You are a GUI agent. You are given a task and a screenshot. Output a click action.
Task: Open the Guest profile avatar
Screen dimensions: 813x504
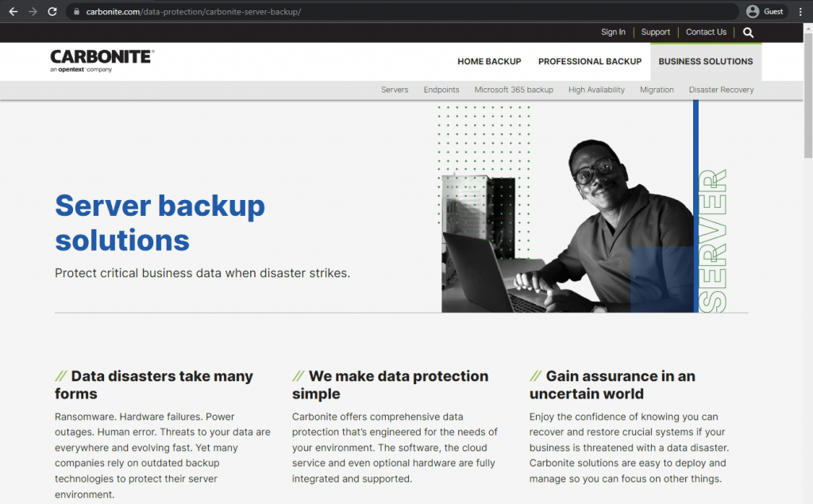753,11
